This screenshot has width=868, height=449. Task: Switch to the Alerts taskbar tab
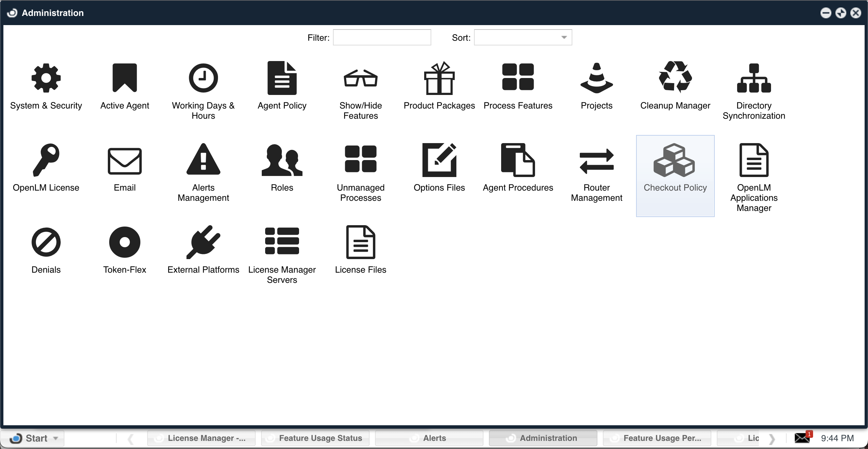pos(429,438)
